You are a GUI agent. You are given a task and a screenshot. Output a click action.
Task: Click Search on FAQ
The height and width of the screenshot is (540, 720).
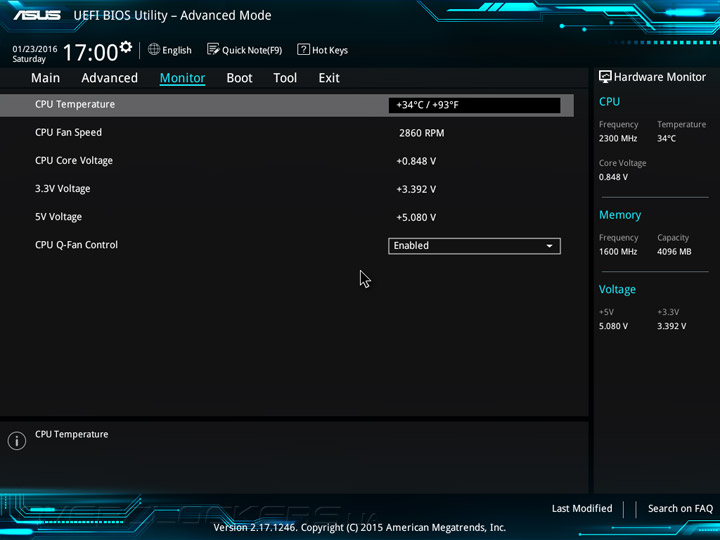point(680,508)
